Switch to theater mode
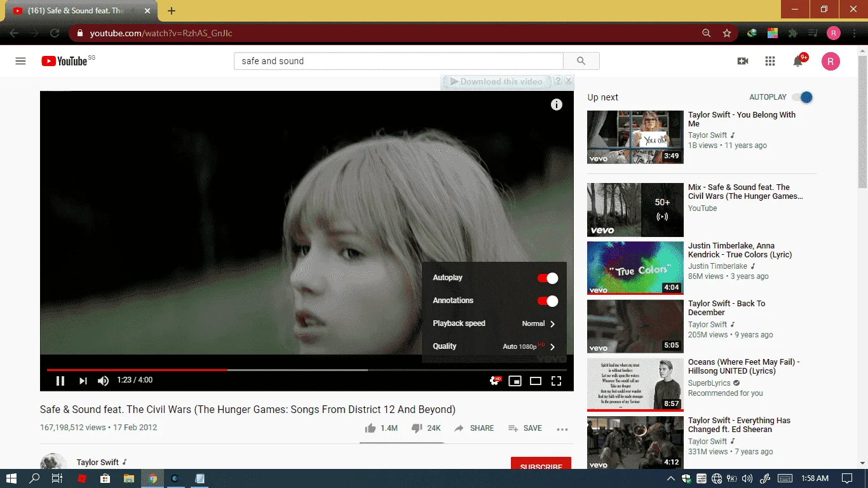 click(536, 381)
